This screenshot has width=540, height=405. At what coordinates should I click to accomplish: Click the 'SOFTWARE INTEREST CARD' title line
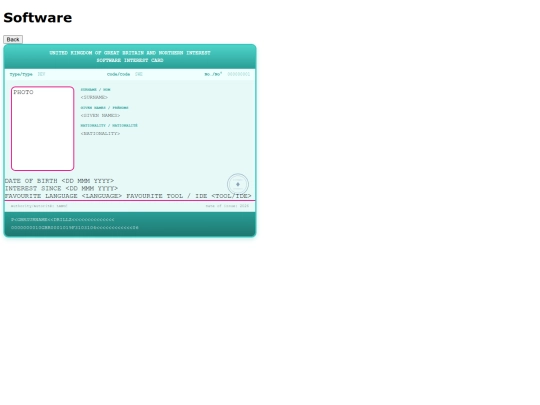point(130,60)
